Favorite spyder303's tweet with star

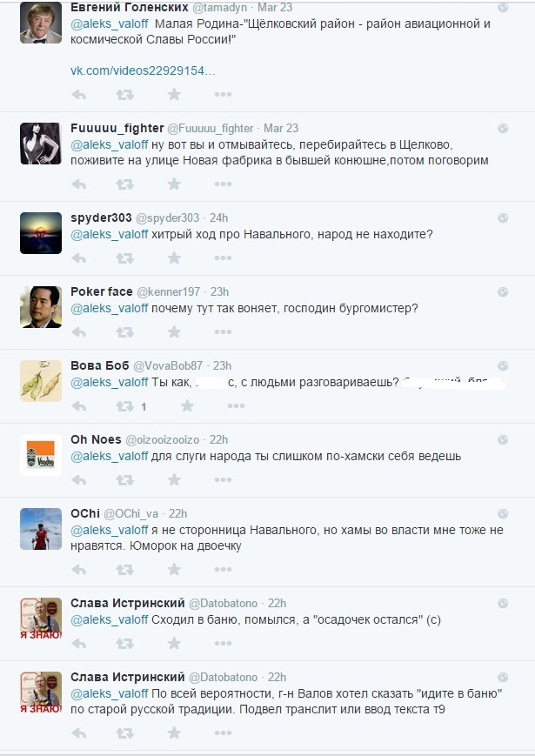[x=174, y=258]
